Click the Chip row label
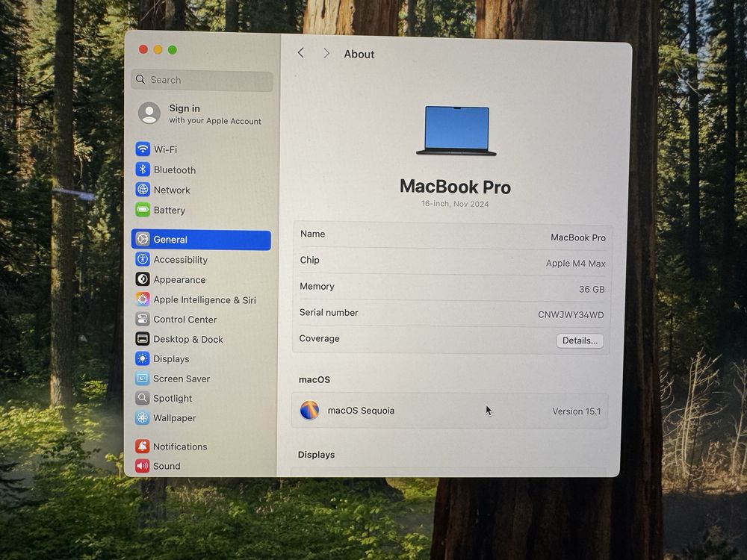 pyautogui.click(x=310, y=260)
